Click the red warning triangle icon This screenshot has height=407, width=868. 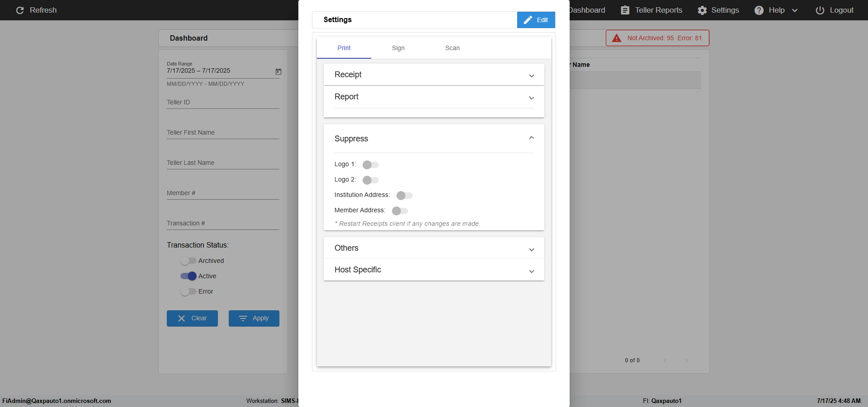point(617,38)
